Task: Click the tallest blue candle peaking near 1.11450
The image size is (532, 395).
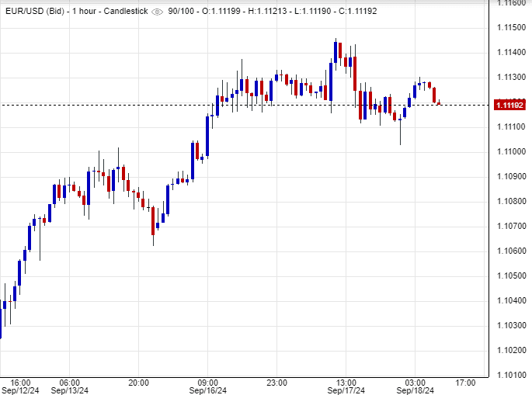Action: pyautogui.click(x=336, y=53)
